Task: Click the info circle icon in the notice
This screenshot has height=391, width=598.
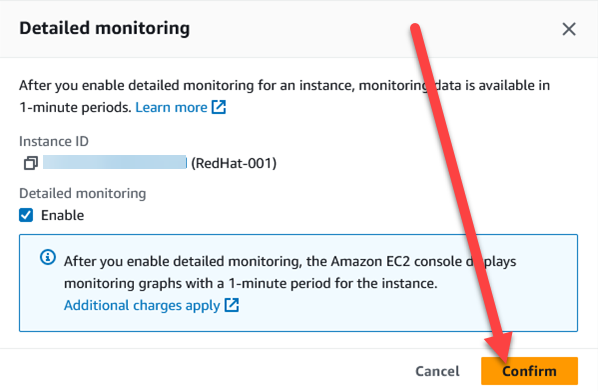Action: (x=48, y=257)
